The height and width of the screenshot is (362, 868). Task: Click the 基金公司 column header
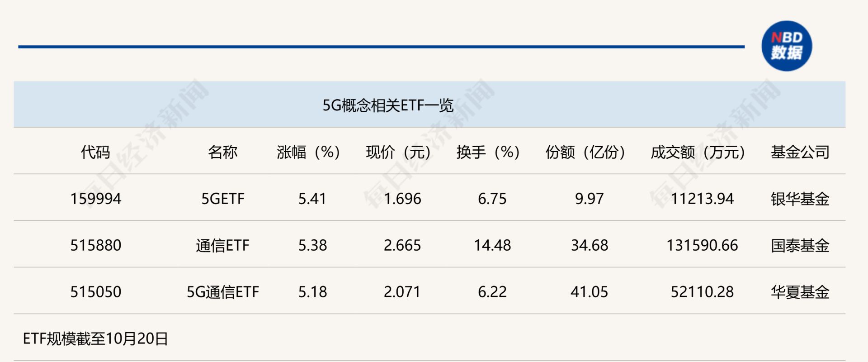coord(800,152)
